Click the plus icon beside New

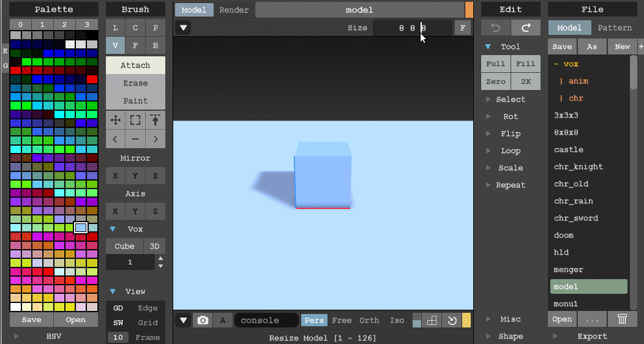click(641, 47)
